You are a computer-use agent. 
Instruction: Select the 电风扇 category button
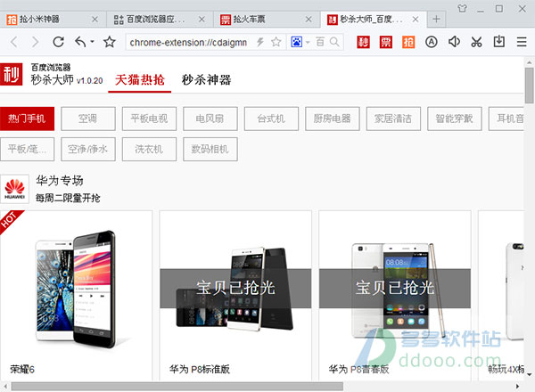pos(210,118)
